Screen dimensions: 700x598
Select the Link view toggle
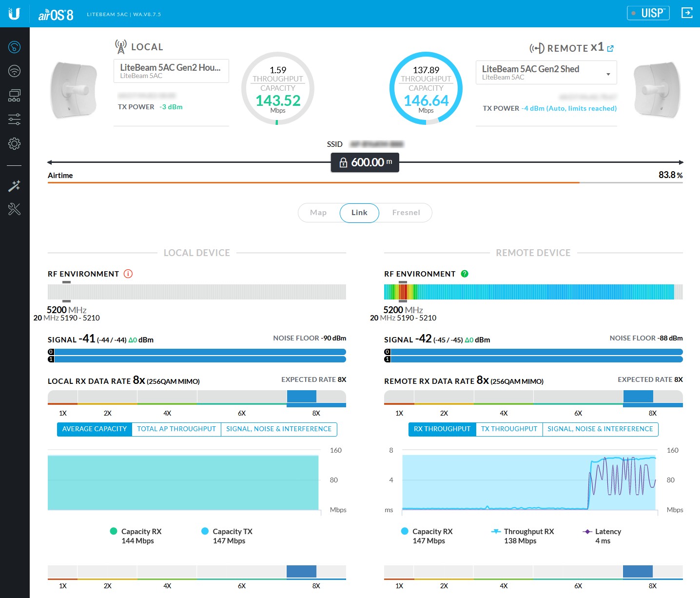(359, 213)
